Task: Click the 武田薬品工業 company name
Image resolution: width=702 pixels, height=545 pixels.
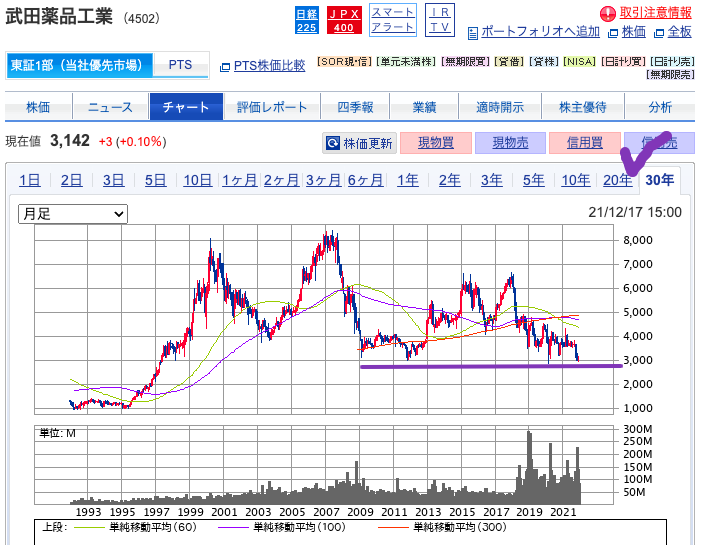Action: (x=59, y=17)
